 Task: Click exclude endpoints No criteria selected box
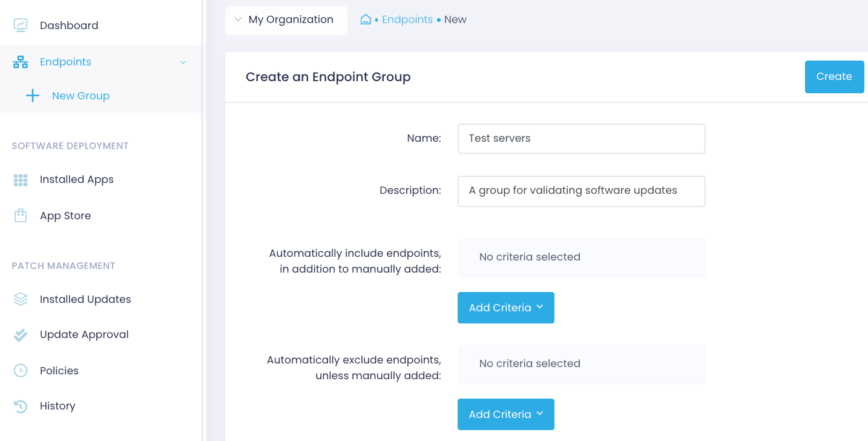(582, 365)
